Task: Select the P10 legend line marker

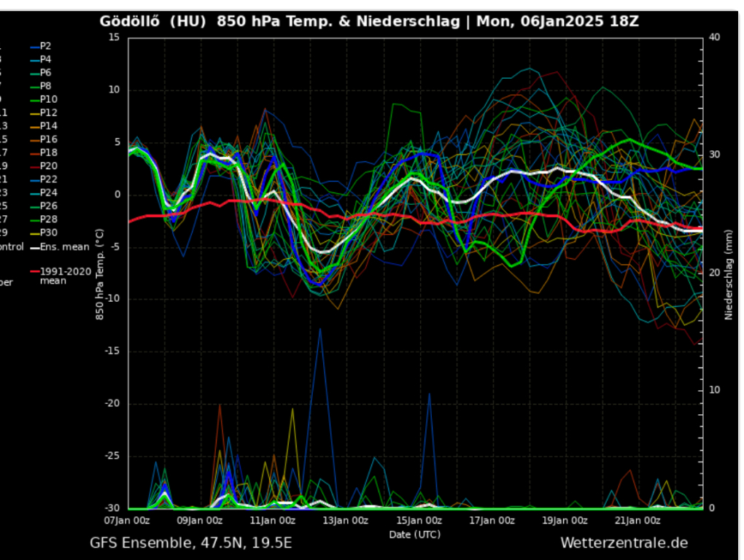Action: click(34, 99)
